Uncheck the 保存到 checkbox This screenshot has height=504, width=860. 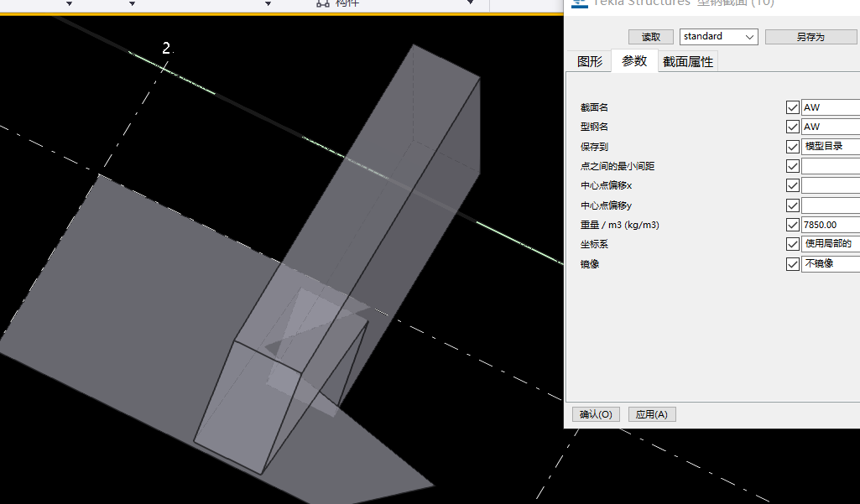(x=792, y=147)
